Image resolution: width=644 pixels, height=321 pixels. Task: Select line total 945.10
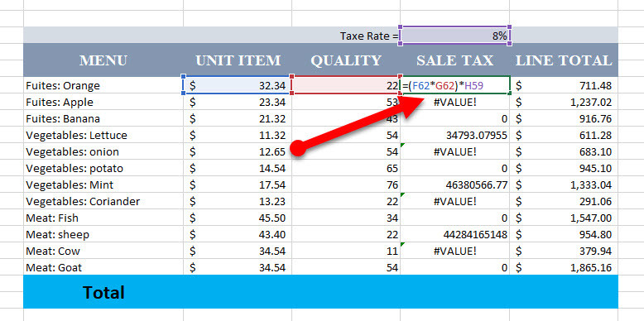tap(564, 168)
